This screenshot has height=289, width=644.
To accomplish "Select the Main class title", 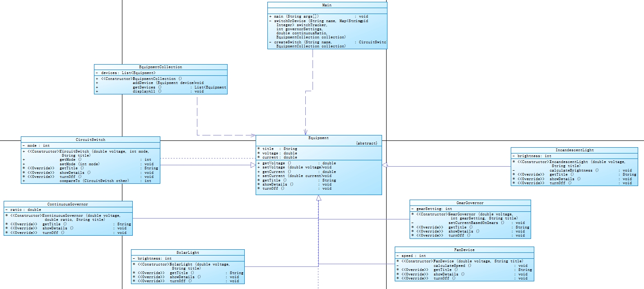I will click(327, 5).
